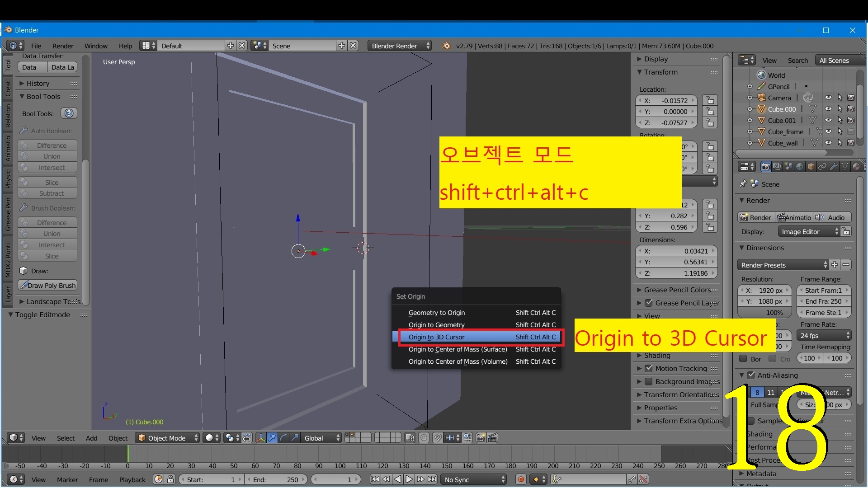Screen dimensions: 868x488
Task: Click the add scene plus icon
Action: point(342,46)
